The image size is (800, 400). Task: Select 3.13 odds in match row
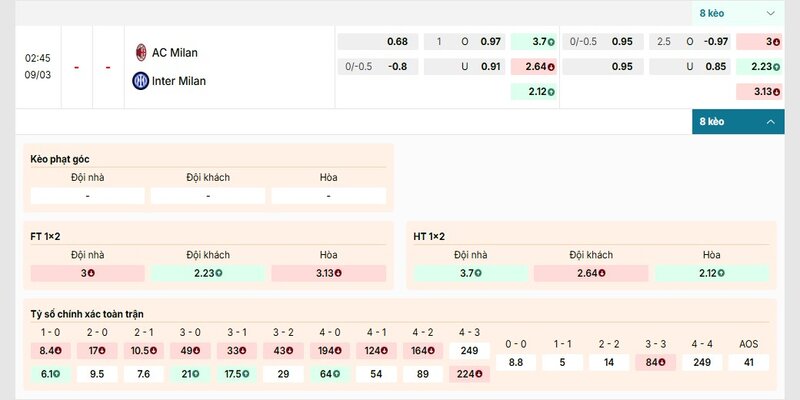pos(759,92)
